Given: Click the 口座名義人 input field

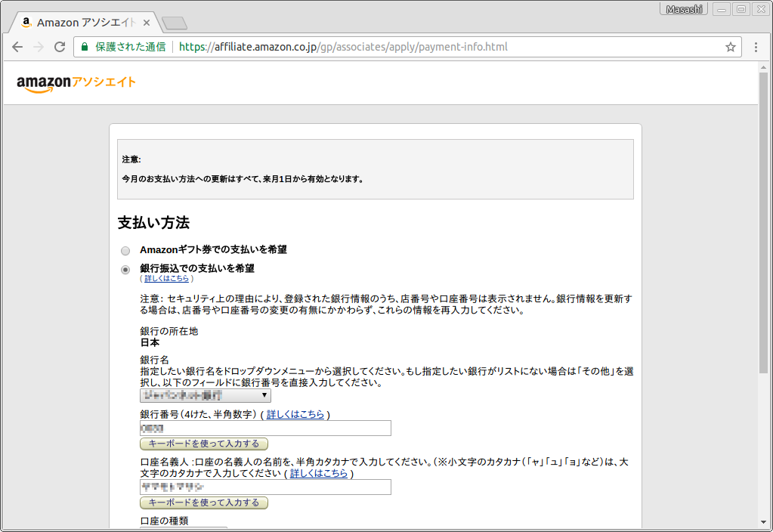Looking at the screenshot, I should [265, 487].
